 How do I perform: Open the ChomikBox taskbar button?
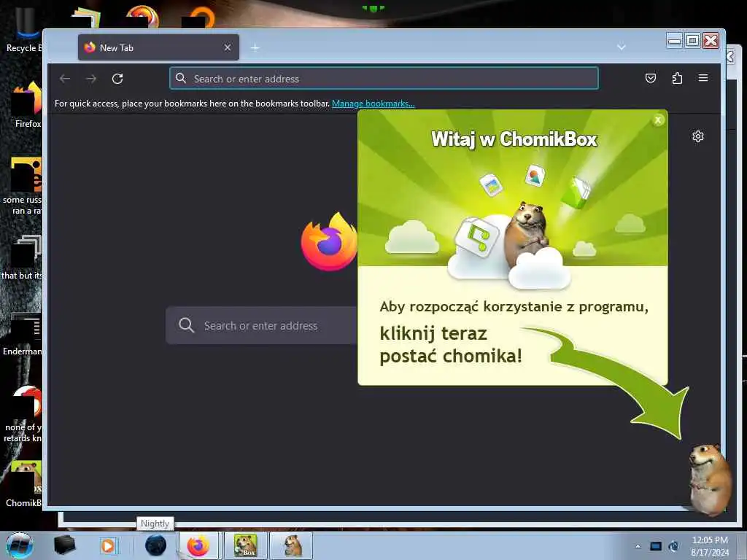point(246,545)
